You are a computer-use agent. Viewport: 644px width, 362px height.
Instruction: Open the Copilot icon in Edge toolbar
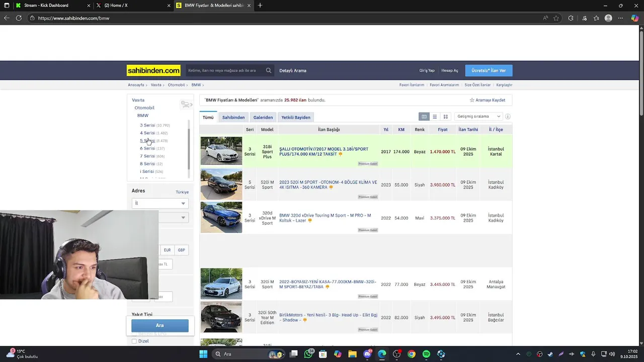click(x=635, y=18)
